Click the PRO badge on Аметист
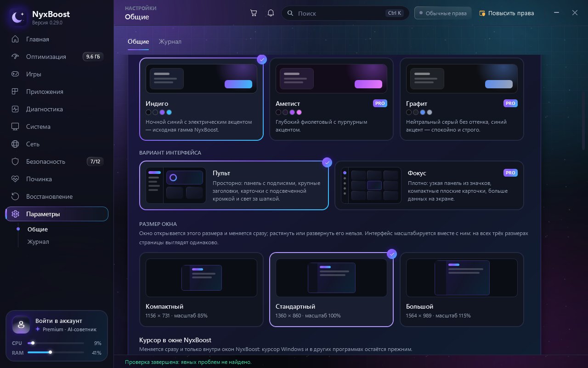Viewport: 588px width, 368px height. click(380, 103)
